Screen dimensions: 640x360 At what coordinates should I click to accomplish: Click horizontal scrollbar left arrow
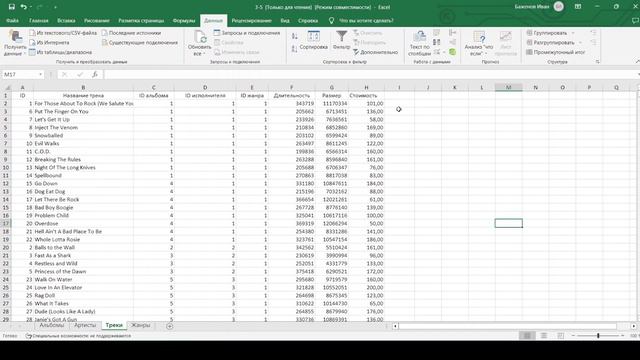click(x=395, y=326)
